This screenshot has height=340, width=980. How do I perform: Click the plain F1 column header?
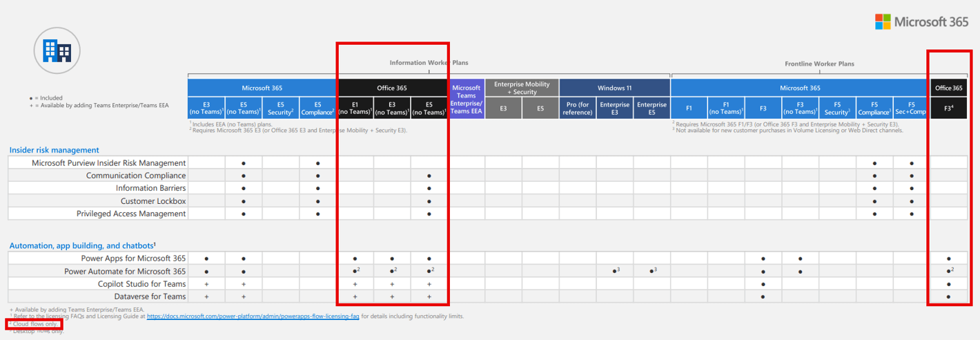pos(689,108)
